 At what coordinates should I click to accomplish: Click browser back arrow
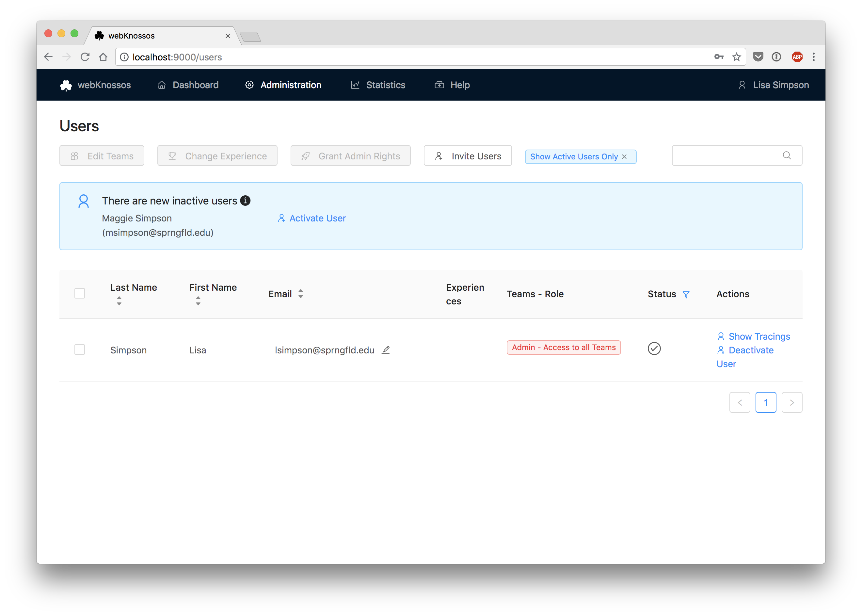point(48,57)
